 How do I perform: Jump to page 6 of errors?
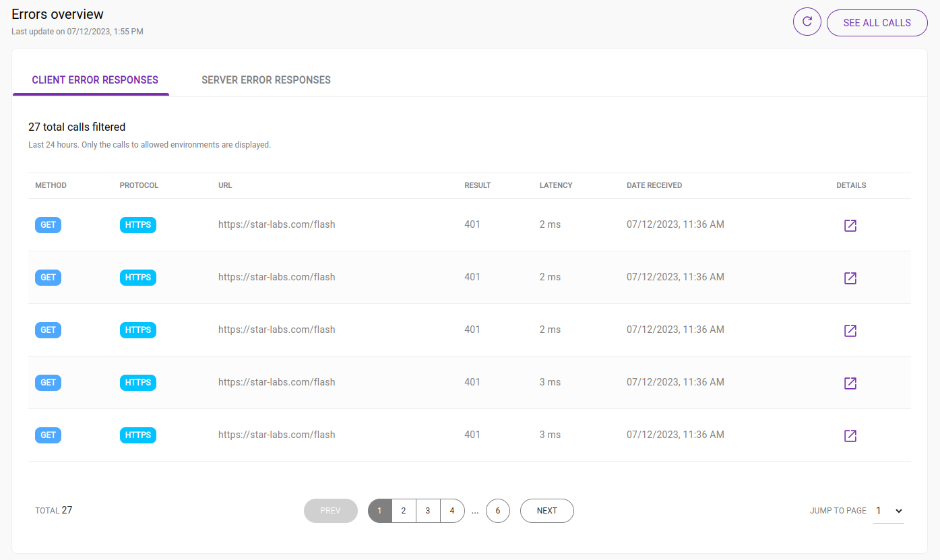tap(498, 511)
